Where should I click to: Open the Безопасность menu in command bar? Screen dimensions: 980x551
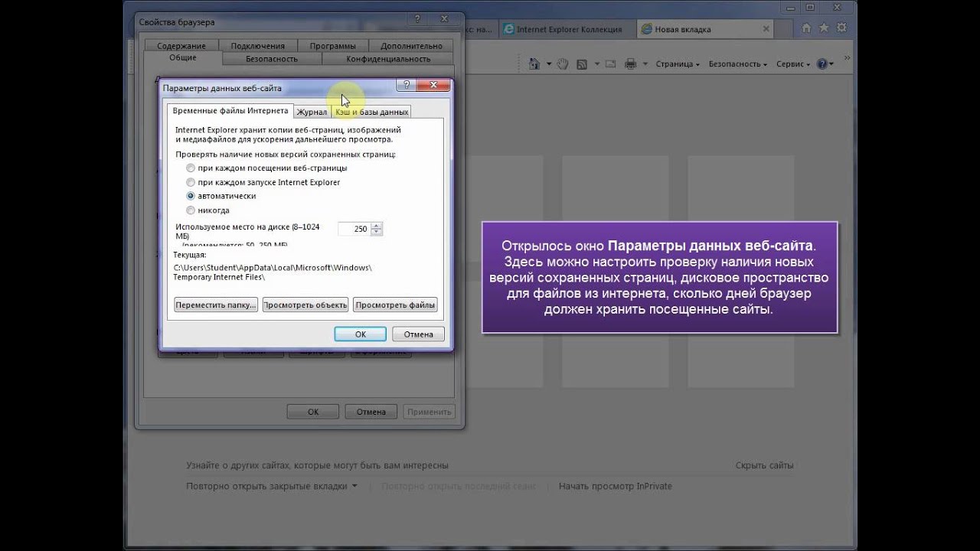(737, 64)
